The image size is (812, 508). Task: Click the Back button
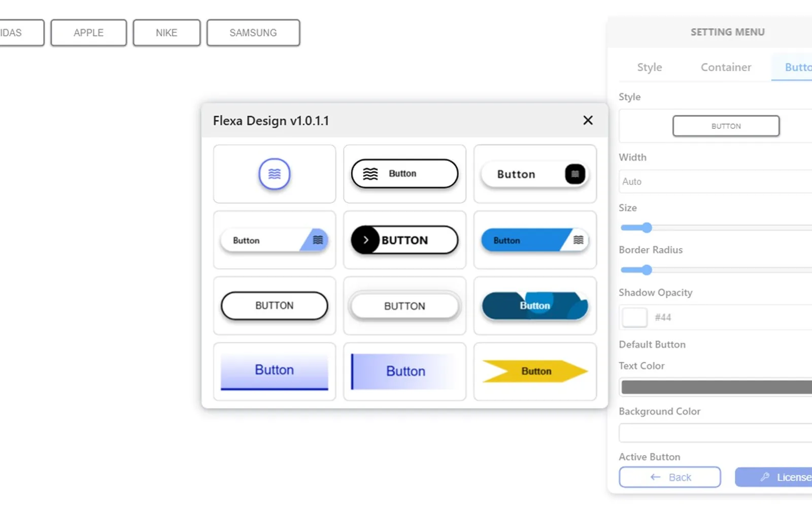670,477
